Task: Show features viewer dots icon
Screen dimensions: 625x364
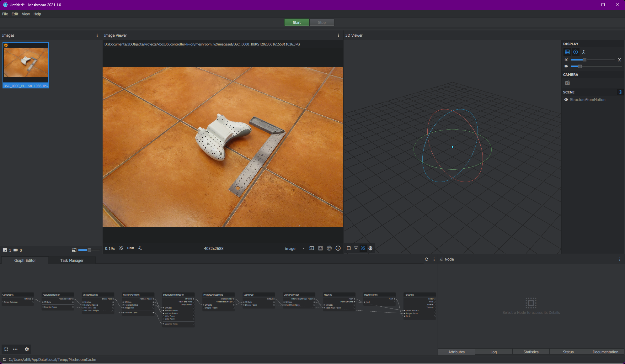Action: coord(140,248)
